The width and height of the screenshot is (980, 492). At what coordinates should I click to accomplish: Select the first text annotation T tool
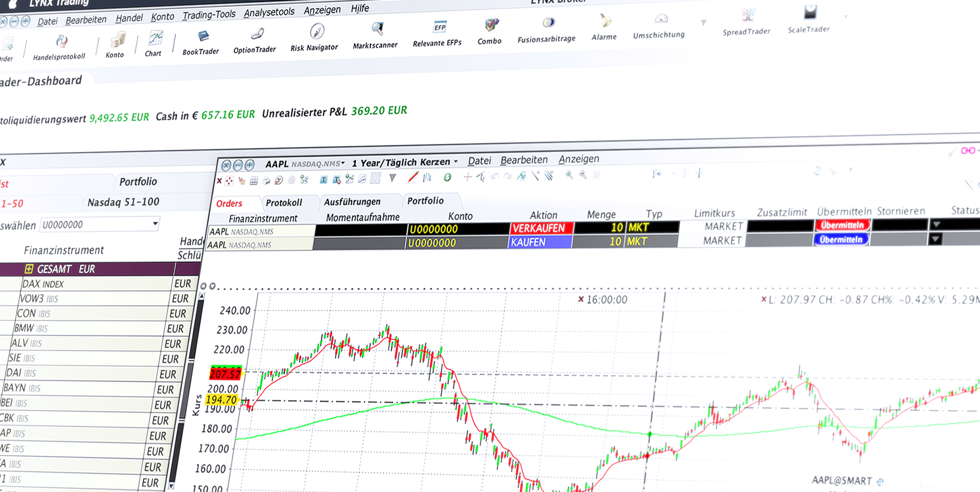[x=324, y=180]
